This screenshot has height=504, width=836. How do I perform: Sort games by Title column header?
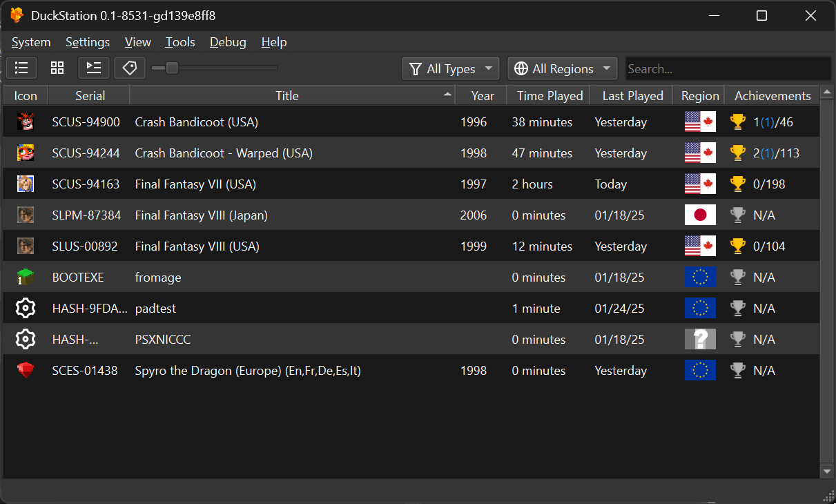click(287, 96)
